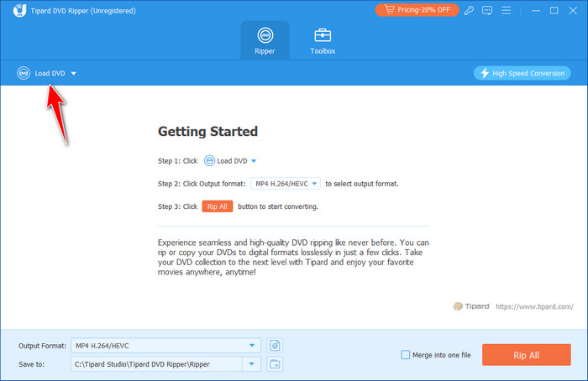Viewport: 588px width, 381px height.
Task: Click the Step 3 Rip All button
Action: [x=218, y=206]
